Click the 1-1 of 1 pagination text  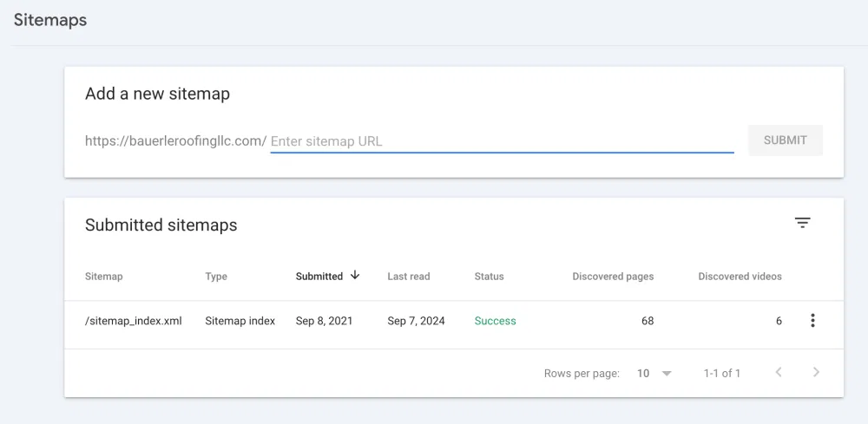[x=722, y=373]
